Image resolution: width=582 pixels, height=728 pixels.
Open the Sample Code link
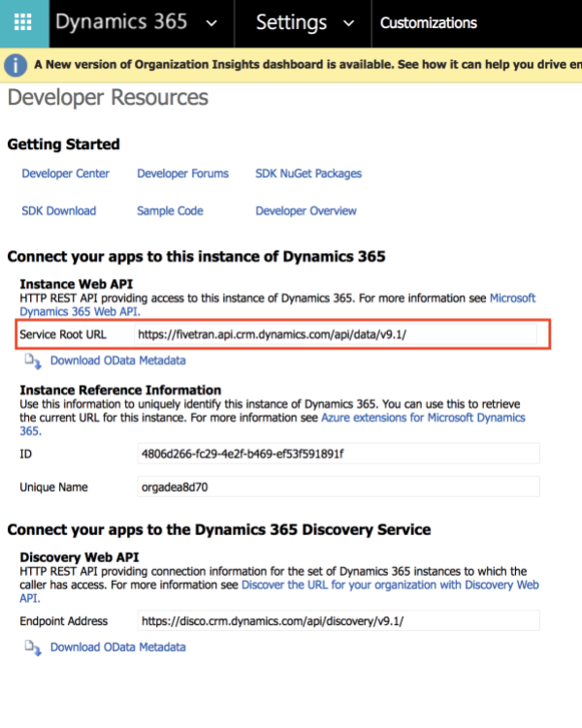170,210
